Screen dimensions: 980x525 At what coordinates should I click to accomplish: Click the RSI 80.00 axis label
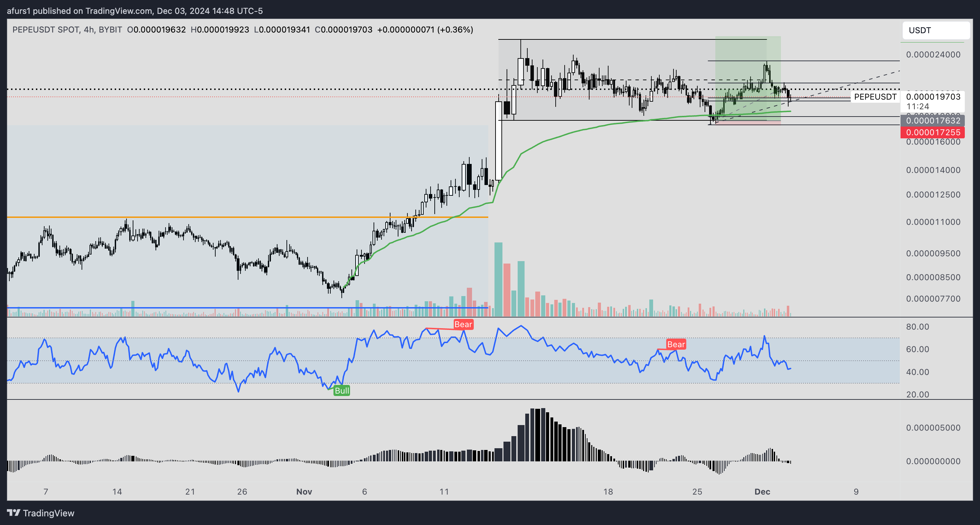tap(917, 326)
